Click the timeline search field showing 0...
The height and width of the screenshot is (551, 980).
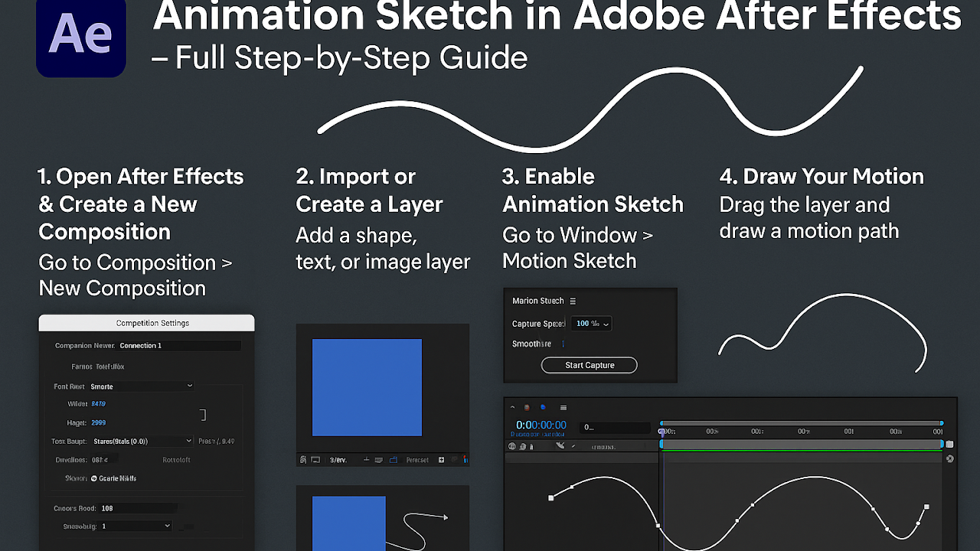615,427
